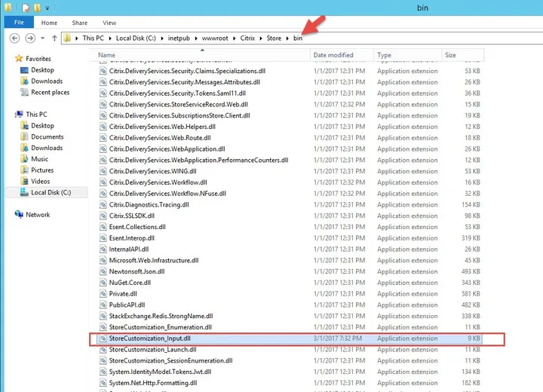Select System.IdentityModel.Tokens.Jwt.dll file name
The image size is (543, 392).
[160, 372]
